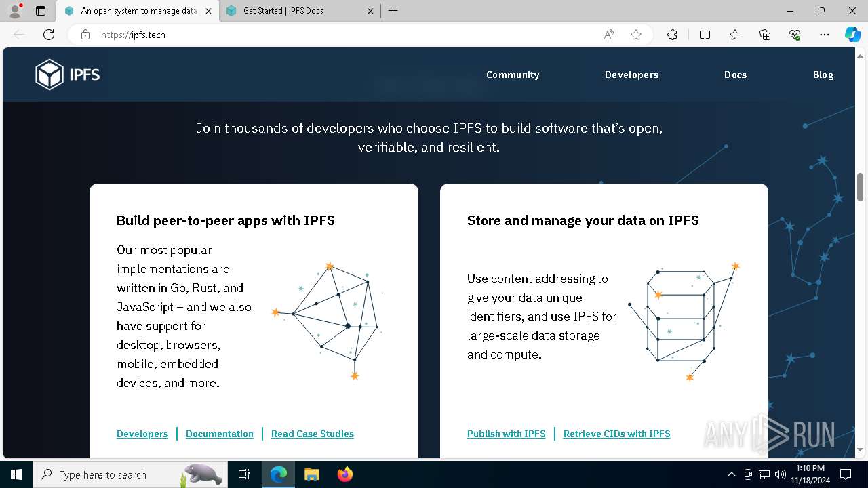Image resolution: width=868 pixels, height=488 pixels.
Task: Follow the Developers link in card
Action: [x=142, y=434]
